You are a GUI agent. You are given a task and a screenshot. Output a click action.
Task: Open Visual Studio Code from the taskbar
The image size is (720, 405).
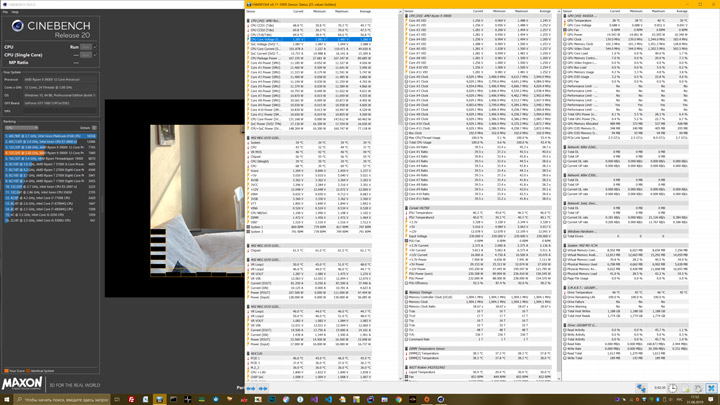(x=328, y=399)
